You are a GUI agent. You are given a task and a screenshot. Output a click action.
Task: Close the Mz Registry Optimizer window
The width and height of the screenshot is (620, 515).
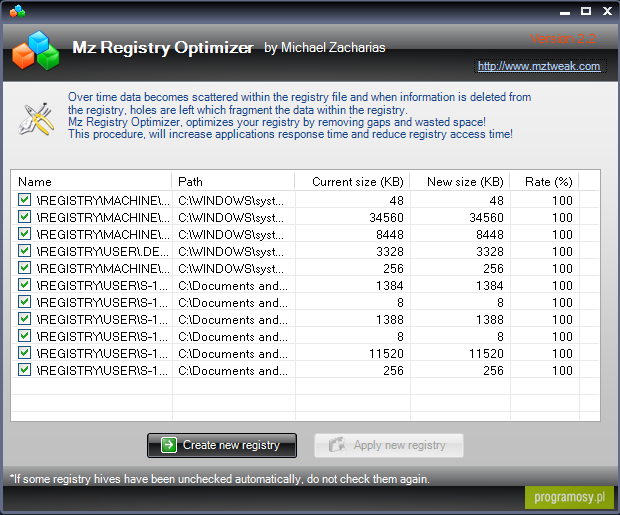[x=607, y=11]
